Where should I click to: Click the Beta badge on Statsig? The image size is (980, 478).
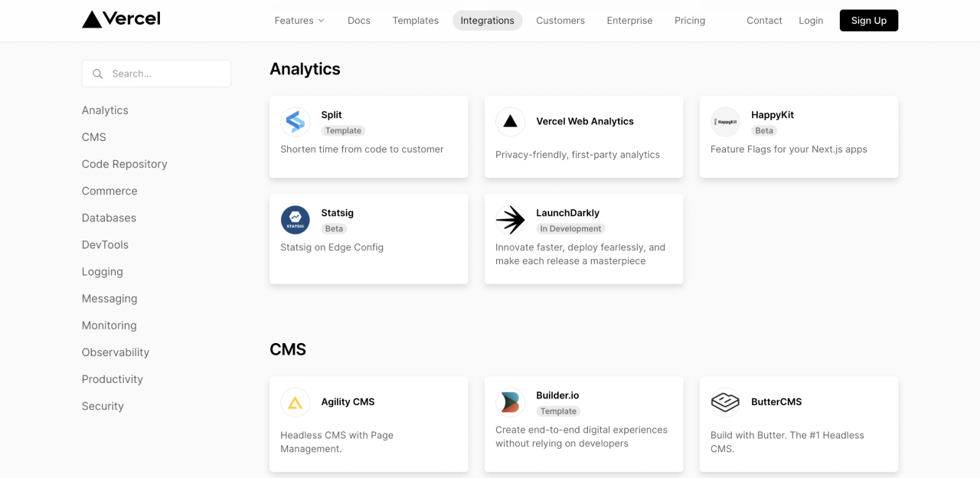pyautogui.click(x=334, y=229)
